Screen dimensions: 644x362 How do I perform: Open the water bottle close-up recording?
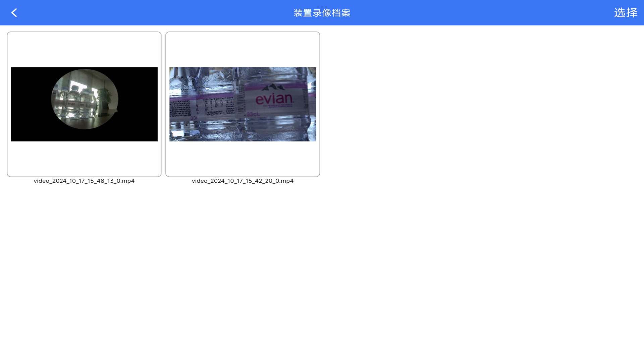click(243, 104)
